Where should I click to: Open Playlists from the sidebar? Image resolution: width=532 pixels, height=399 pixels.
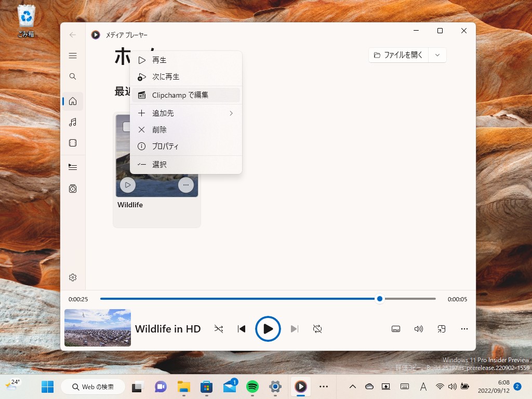[73, 189]
